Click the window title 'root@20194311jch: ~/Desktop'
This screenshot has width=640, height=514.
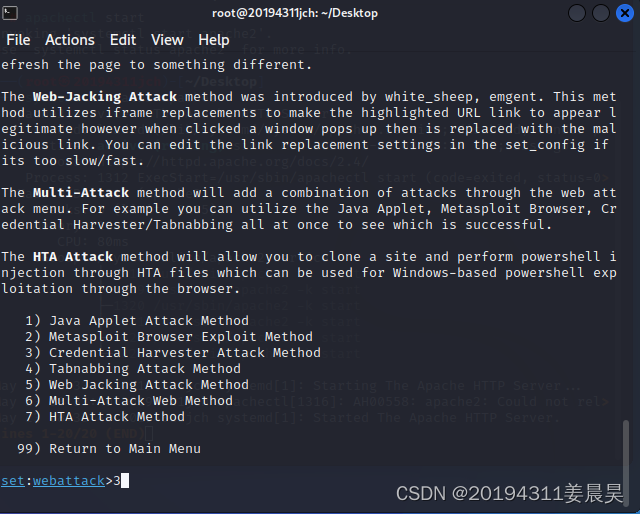(295, 13)
